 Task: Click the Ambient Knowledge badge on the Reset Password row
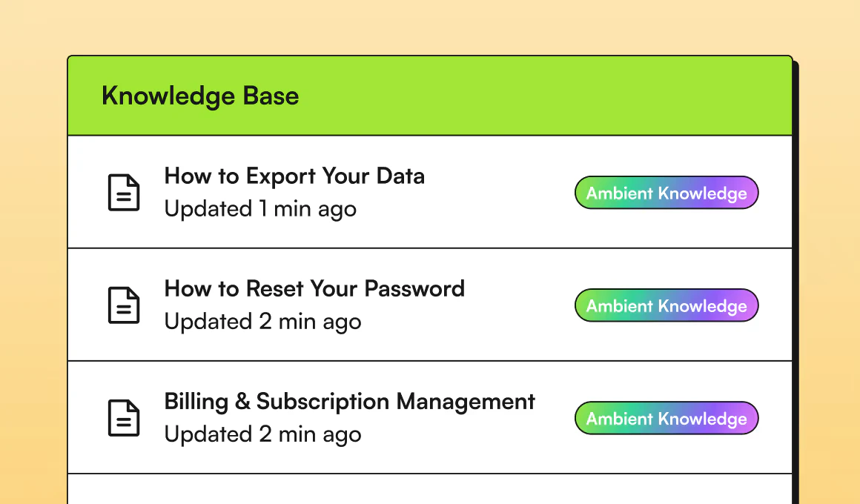tap(666, 306)
